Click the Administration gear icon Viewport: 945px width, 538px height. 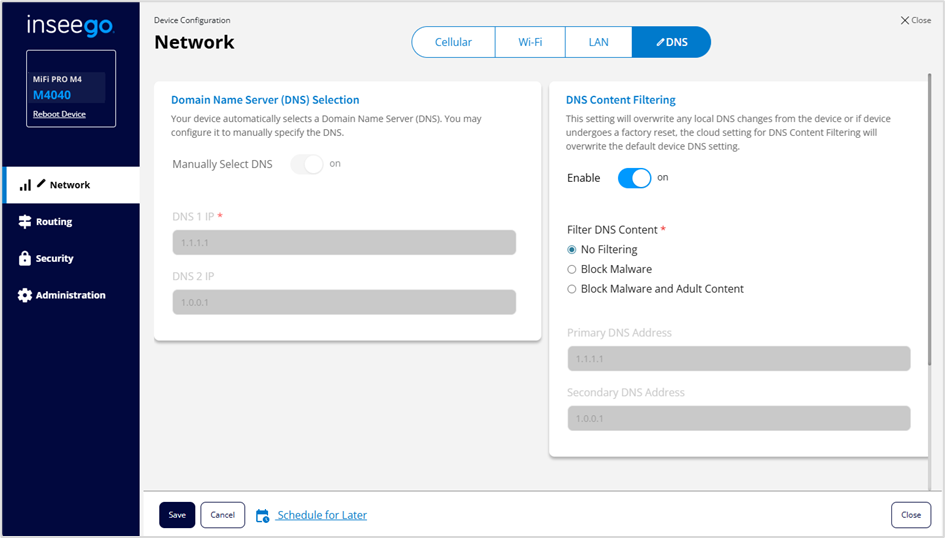click(x=25, y=295)
